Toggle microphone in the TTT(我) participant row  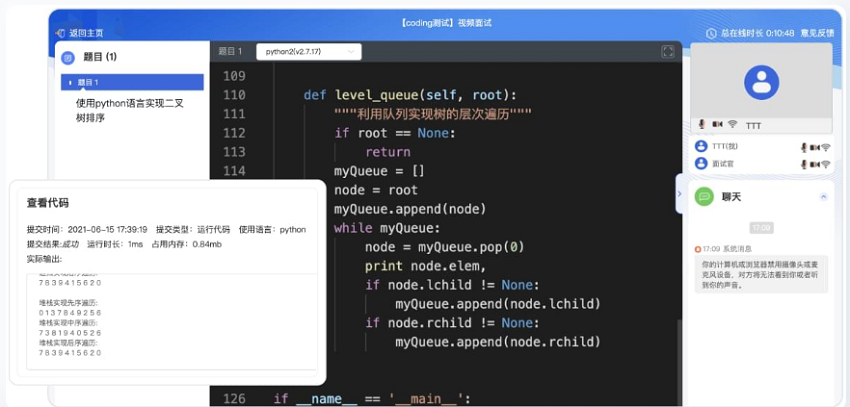(802, 147)
